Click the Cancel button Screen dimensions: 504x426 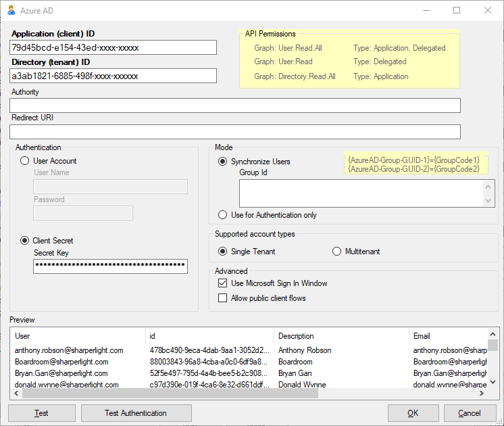point(470,413)
